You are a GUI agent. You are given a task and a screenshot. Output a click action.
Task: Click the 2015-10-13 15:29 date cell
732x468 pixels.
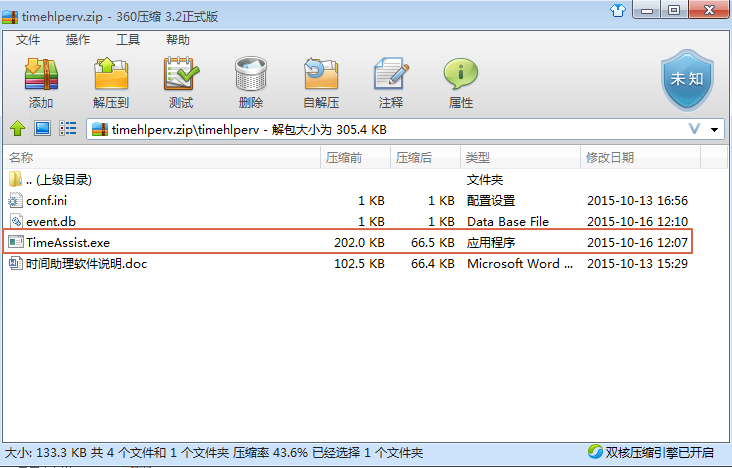pos(637,264)
